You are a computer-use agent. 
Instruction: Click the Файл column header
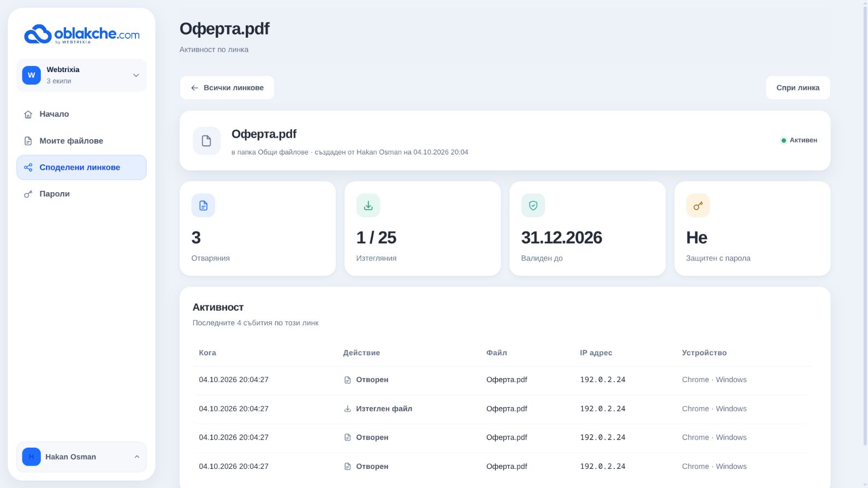pyautogui.click(x=497, y=353)
